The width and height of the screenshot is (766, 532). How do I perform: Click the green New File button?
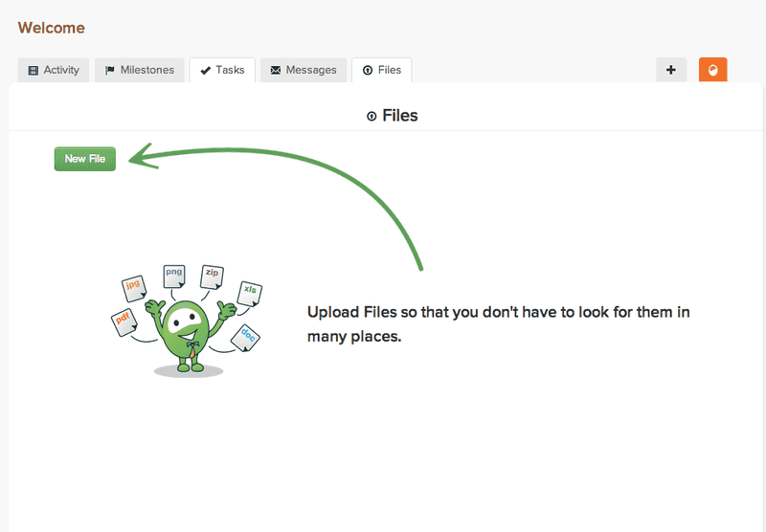pos(85,159)
